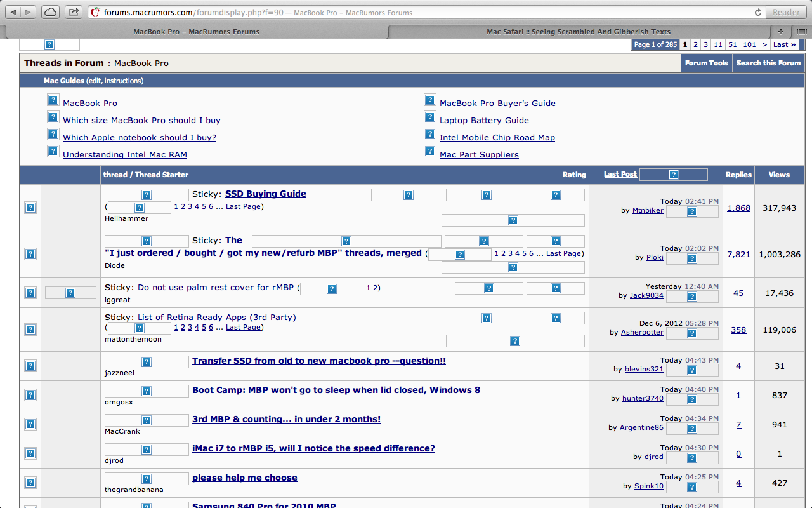Jump to page 101 of threads
The height and width of the screenshot is (508, 812).
(749, 44)
